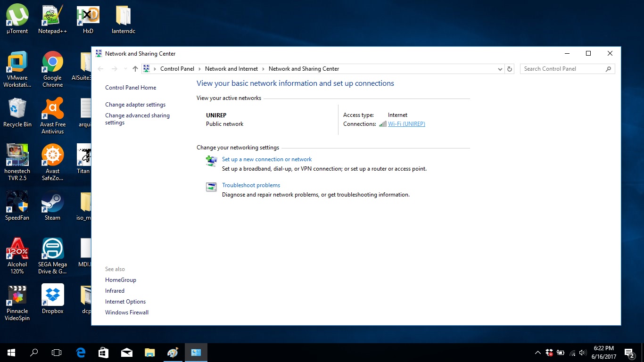Open Windows Firewall link
This screenshot has width=644, height=362.
pos(127,313)
